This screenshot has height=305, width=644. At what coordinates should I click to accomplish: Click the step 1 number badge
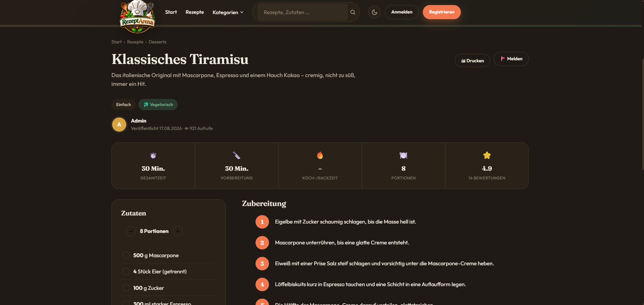coord(262,222)
